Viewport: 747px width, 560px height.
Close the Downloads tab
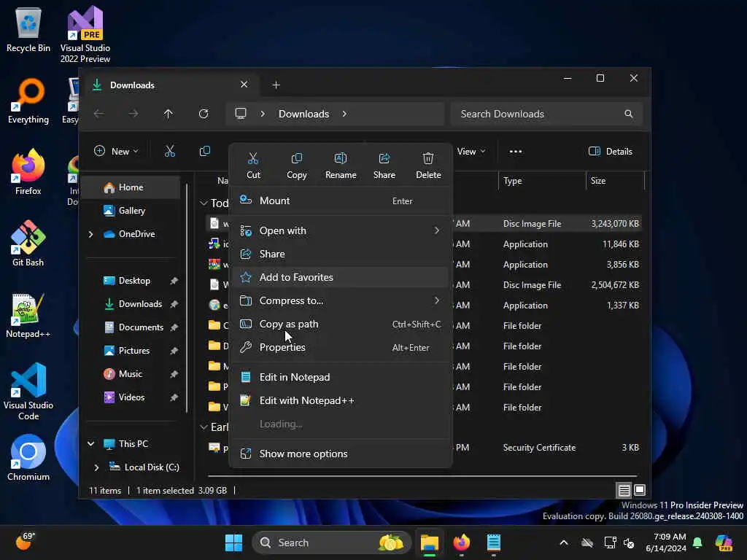(x=244, y=85)
